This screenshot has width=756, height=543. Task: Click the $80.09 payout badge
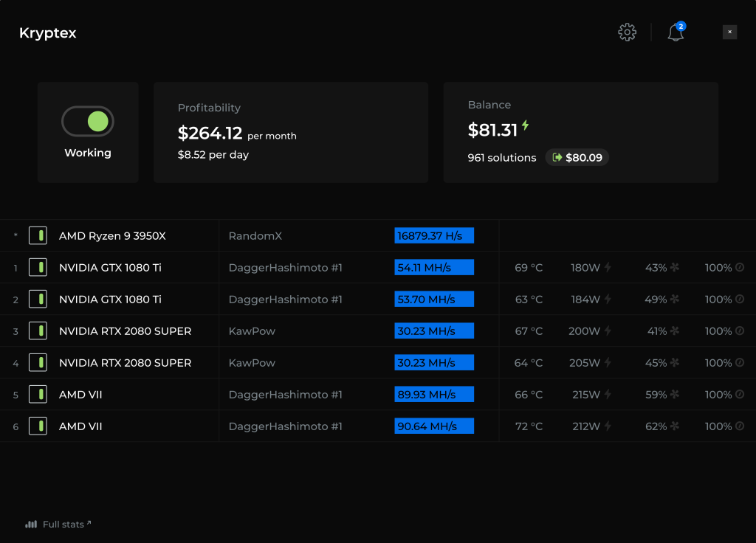(577, 157)
